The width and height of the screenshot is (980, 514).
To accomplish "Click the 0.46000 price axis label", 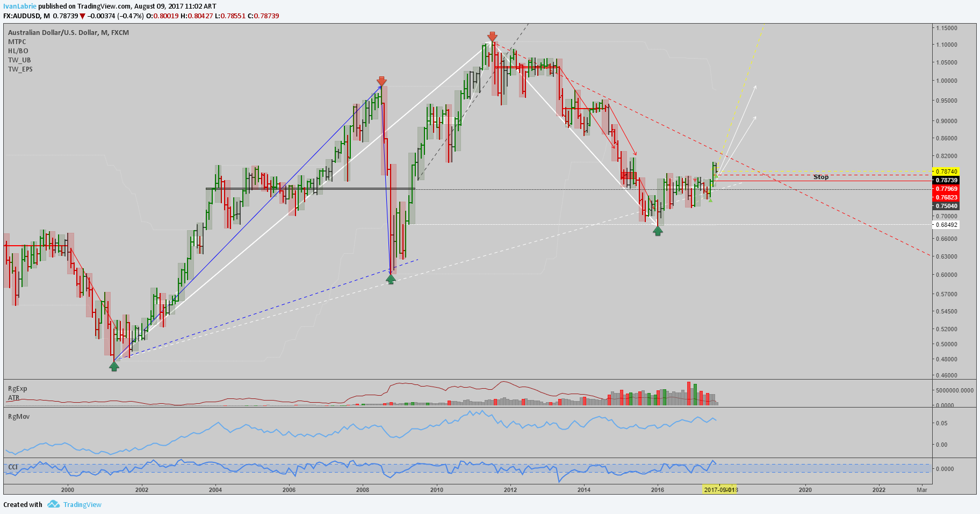I will pos(946,375).
